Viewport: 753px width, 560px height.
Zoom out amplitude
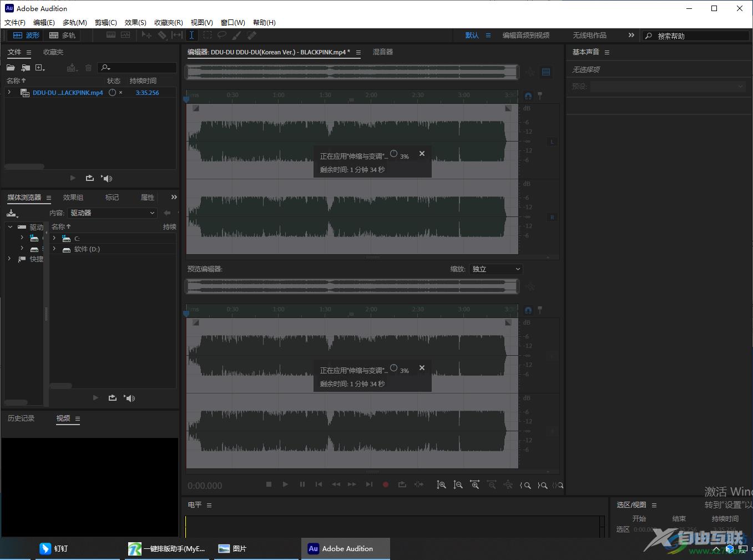458,485
